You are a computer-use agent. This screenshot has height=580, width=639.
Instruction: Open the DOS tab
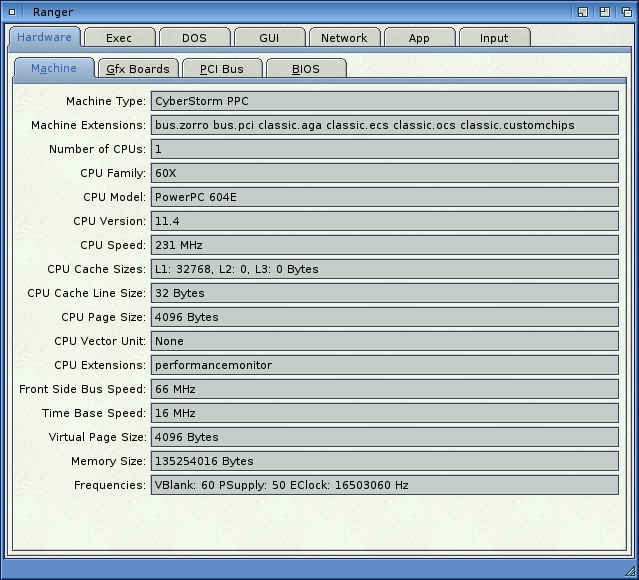194,38
